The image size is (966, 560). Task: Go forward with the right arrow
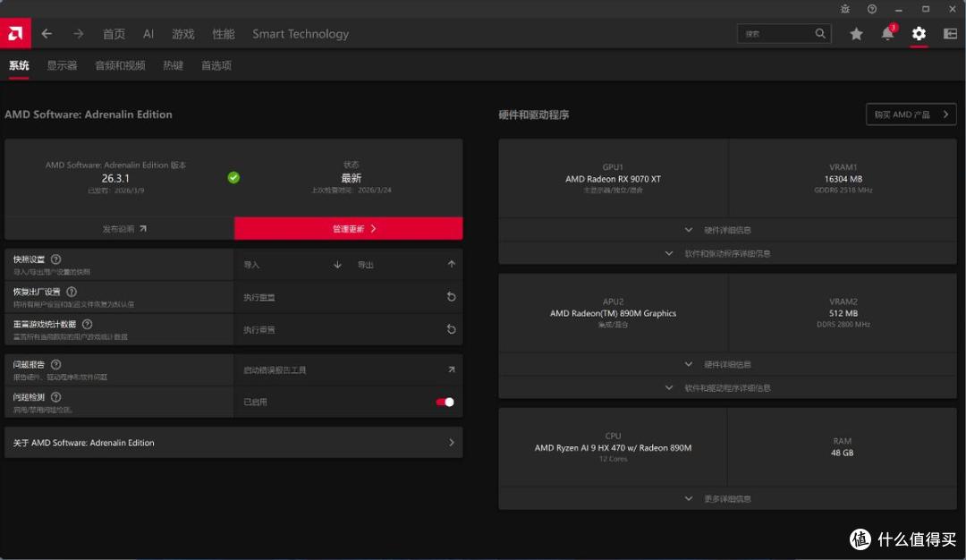coord(78,34)
